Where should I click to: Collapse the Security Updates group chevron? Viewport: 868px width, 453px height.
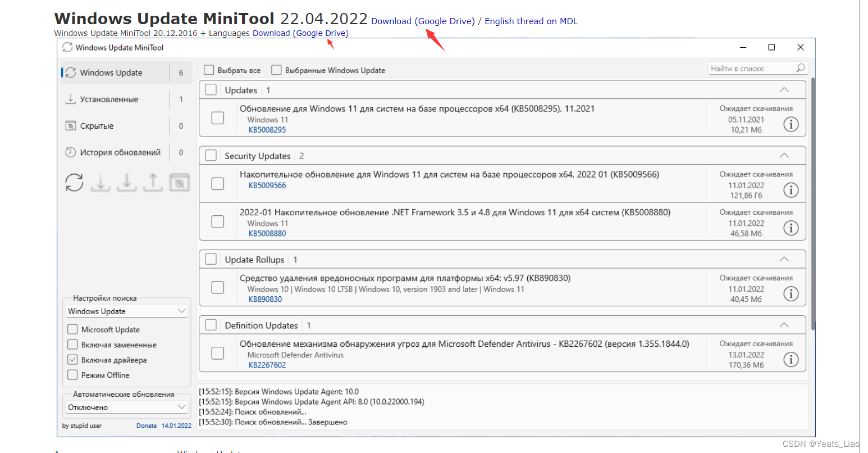click(784, 156)
